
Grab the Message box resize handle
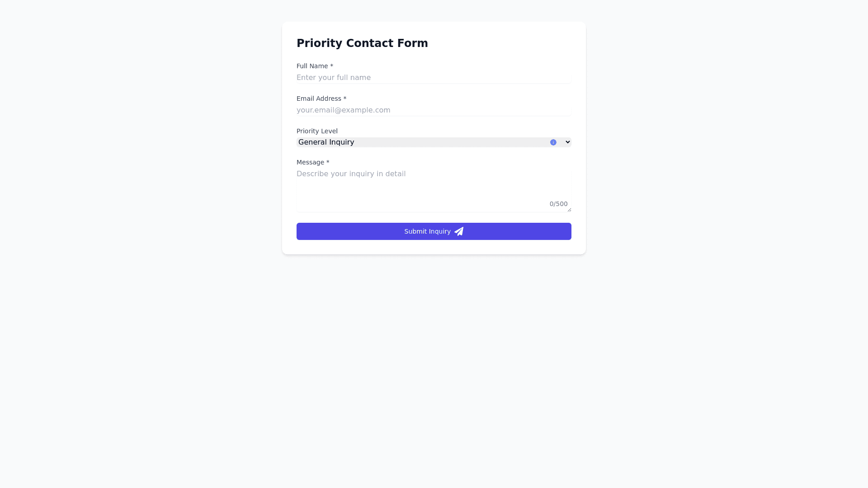coord(569,210)
